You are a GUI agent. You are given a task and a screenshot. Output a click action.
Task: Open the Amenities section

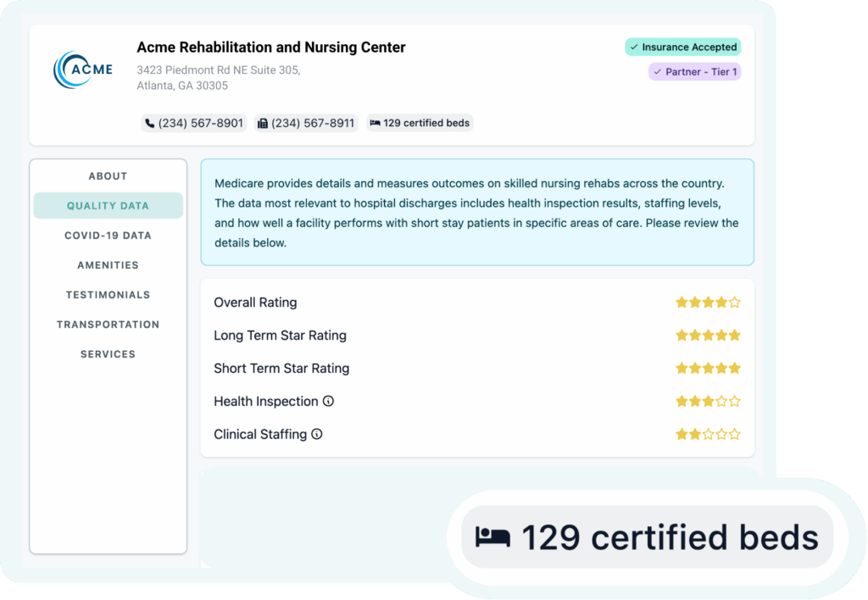pos(108,265)
